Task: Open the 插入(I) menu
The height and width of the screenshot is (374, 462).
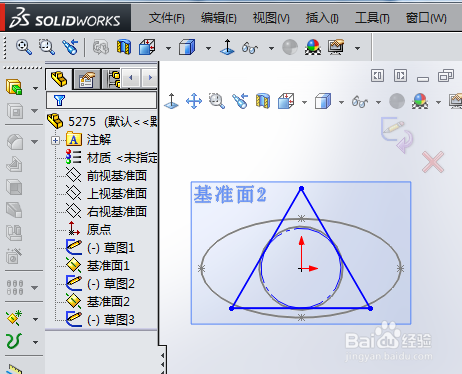Action: (322, 18)
